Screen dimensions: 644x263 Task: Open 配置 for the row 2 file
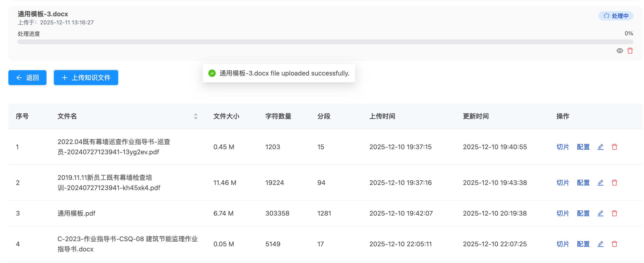coord(583,183)
